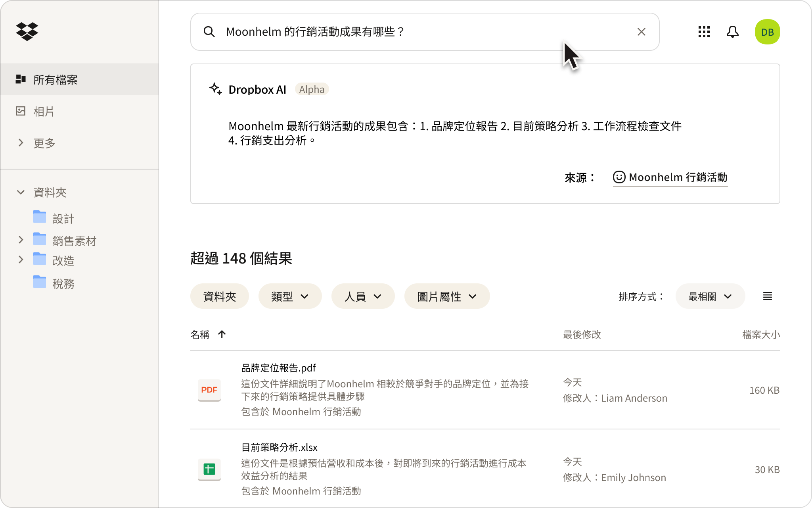Viewport: 812px width, 508px height.
Task: Click the 超過 148 個結果 heading
Action: 241,258
